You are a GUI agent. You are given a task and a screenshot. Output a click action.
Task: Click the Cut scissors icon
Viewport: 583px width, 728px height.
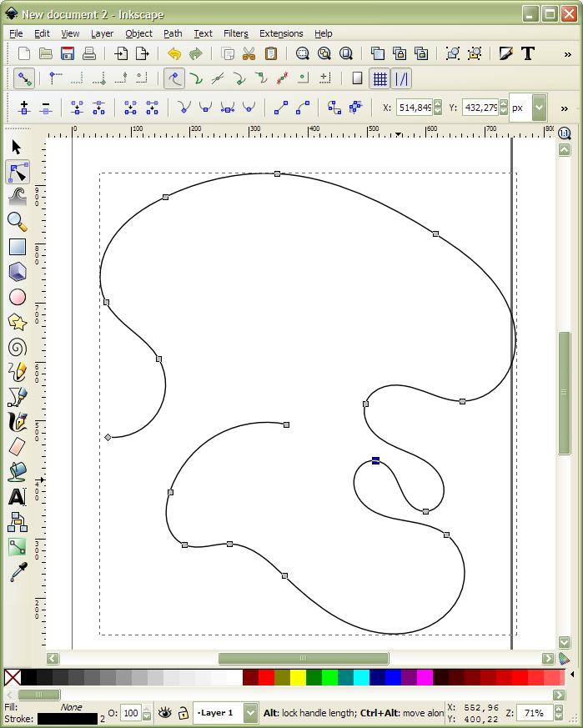249,53
